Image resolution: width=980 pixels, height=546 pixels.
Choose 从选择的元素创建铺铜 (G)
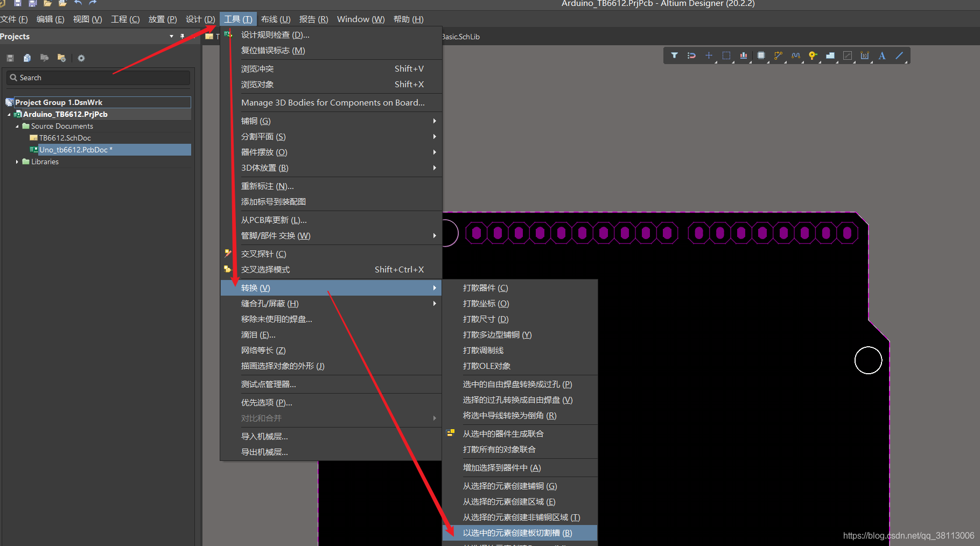520,486
